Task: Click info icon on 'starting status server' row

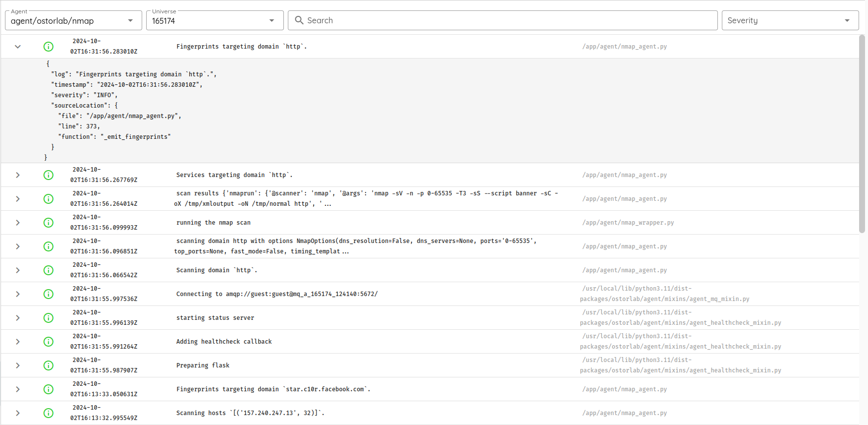Action: [49, 318]
